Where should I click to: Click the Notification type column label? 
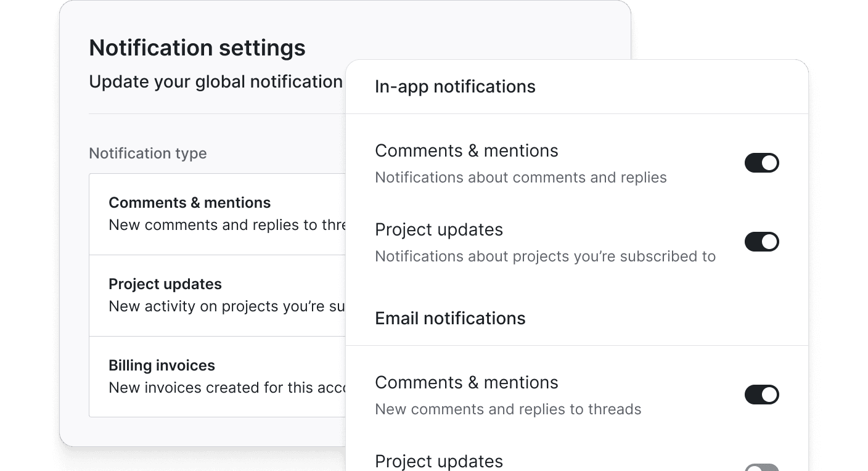pyautogui.click(x=148, y=153)
